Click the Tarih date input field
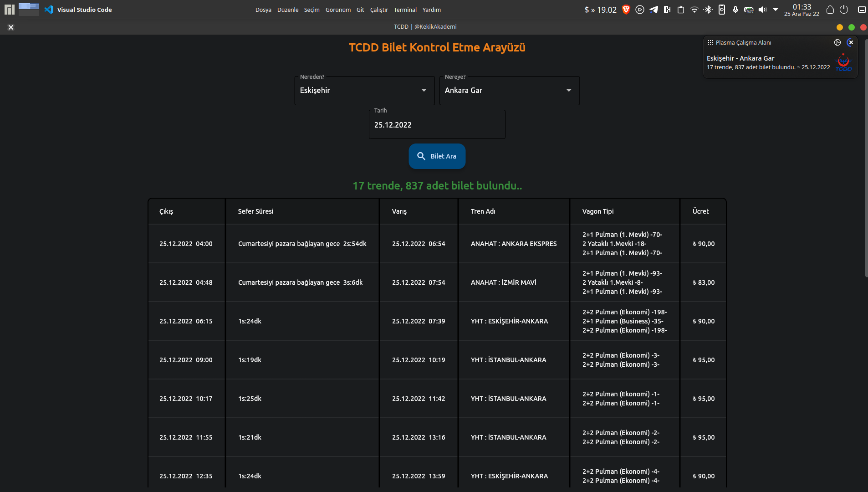Screen dimensions: 868x492 coord(437,124)
